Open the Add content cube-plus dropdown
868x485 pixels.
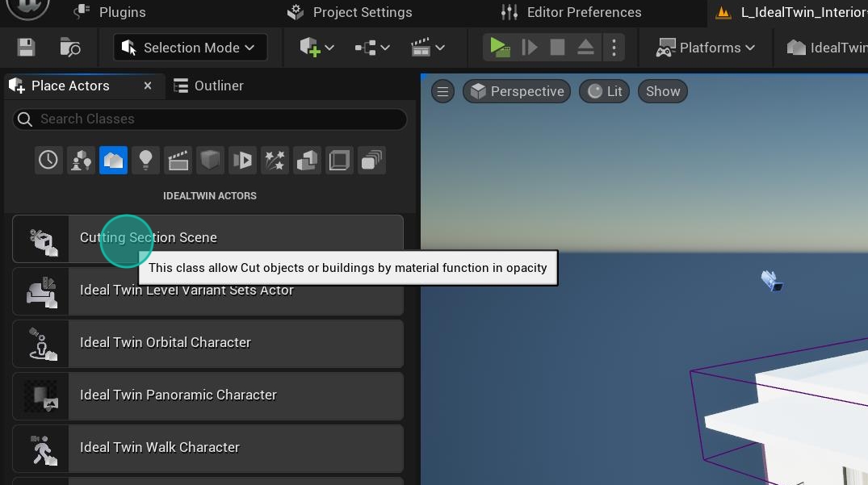click(317, 48)
